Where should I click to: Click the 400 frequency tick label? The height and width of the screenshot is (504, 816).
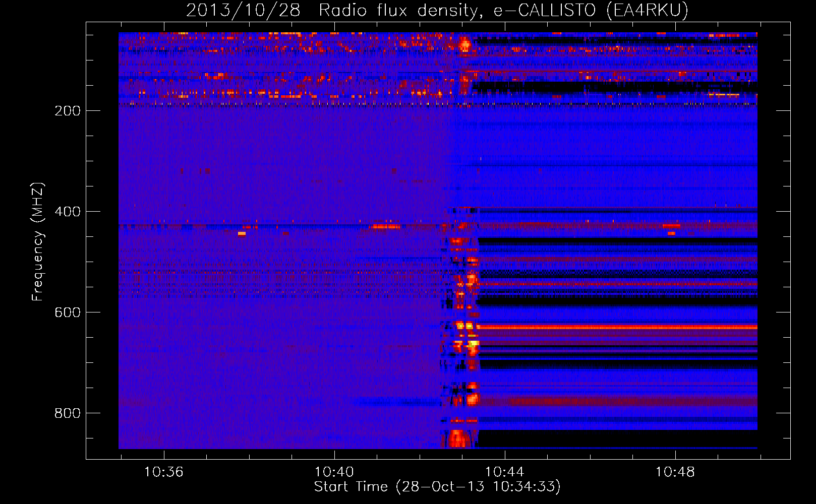tap(67, 212)
